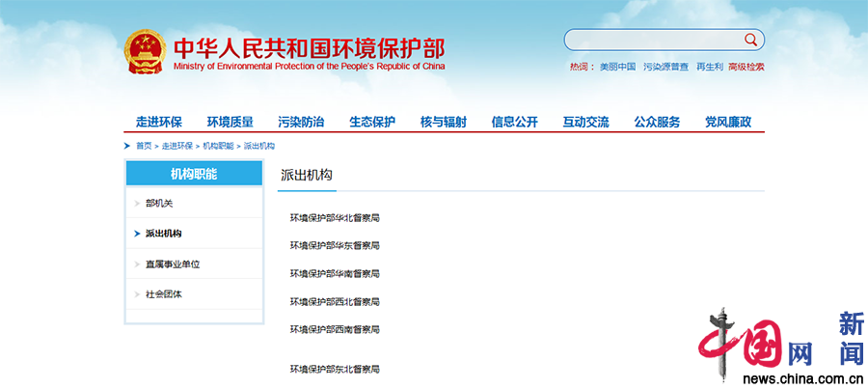Screen dimensions: 868x389
Task: Open the 互动交流 navigation menu
Action: click(586, 122)
